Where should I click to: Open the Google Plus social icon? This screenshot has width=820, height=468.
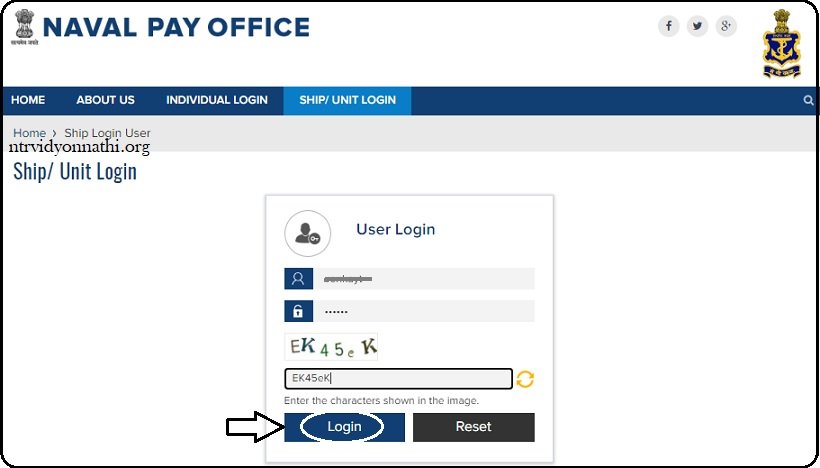click(726, 26)
